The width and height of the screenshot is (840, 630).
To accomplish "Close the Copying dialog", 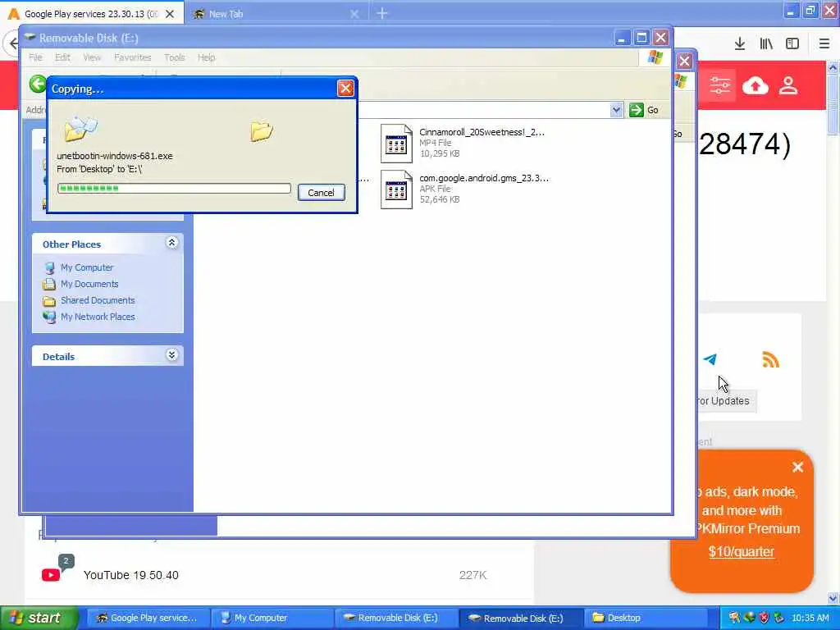I will [345, 89].
